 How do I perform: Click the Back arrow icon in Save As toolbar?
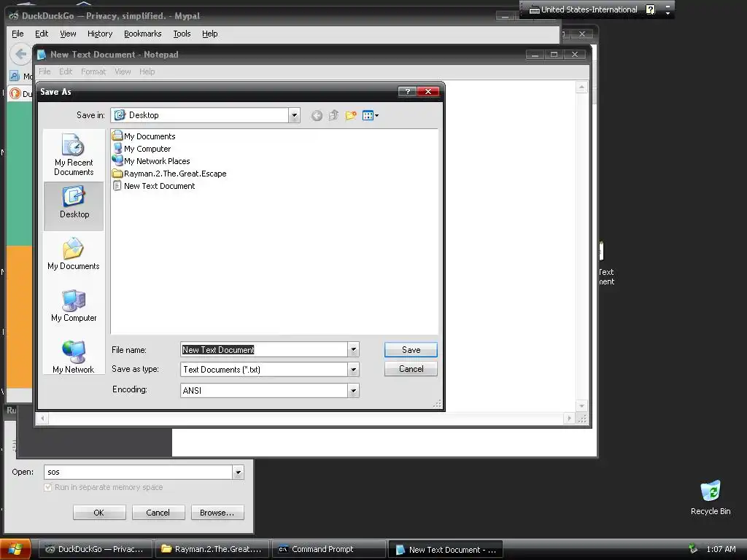[x=317, y=115]
